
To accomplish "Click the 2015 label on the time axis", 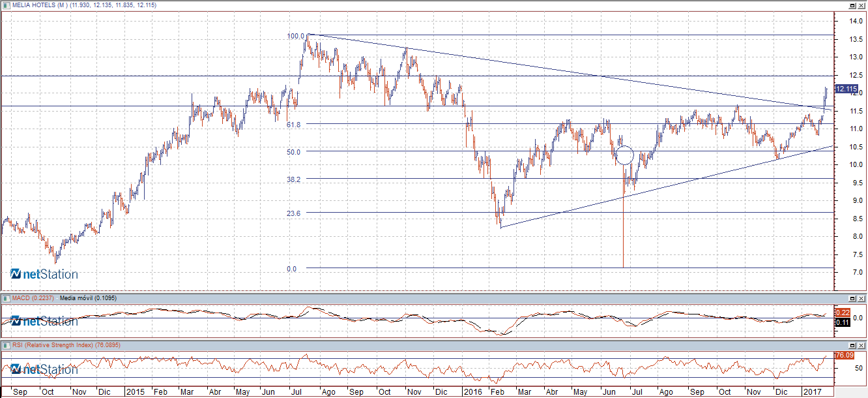I will click(x=135, y=392).
